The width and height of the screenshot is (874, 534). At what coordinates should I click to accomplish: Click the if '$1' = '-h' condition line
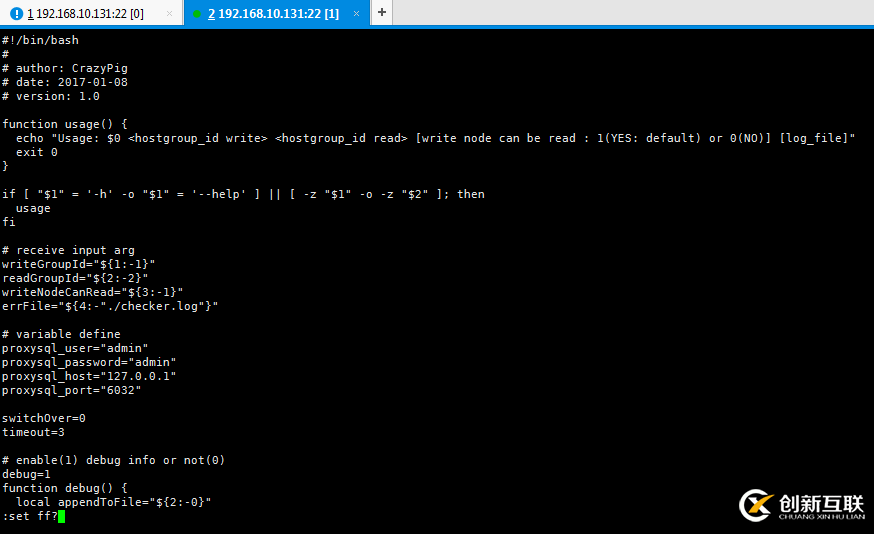pyautogui.click(x=244, y=194)
